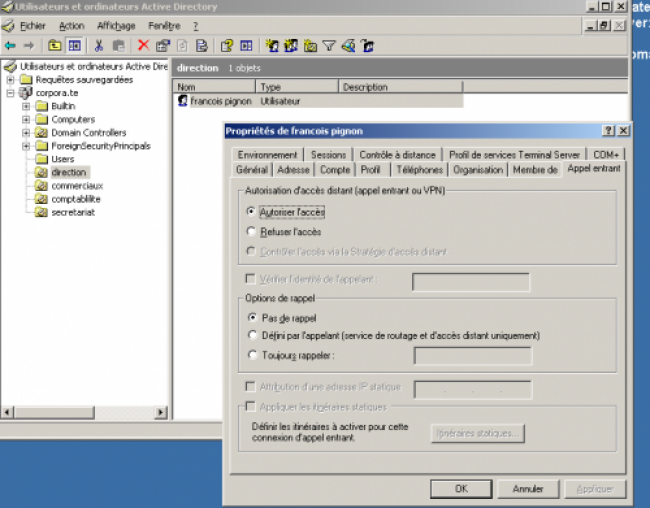Click the back arrow in the toolbar

[x=10, y=45]
